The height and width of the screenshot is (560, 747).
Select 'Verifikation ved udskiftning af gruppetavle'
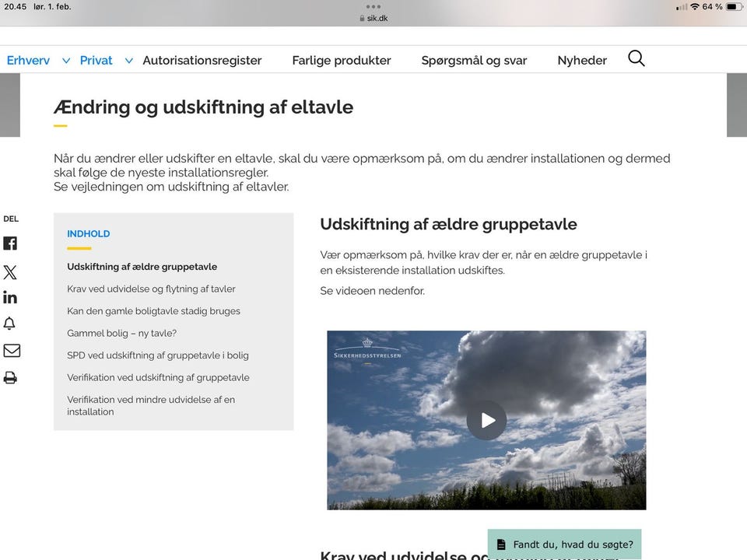click(159, 377)
